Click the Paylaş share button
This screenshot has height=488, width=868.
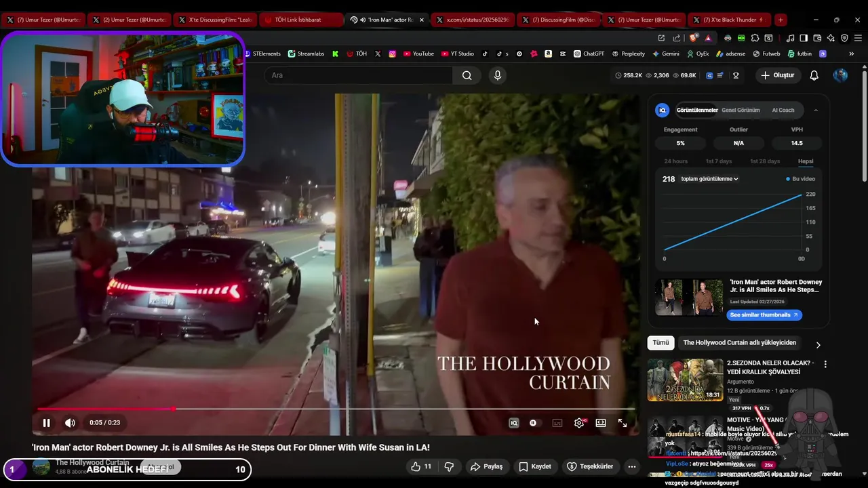(487, 466)
